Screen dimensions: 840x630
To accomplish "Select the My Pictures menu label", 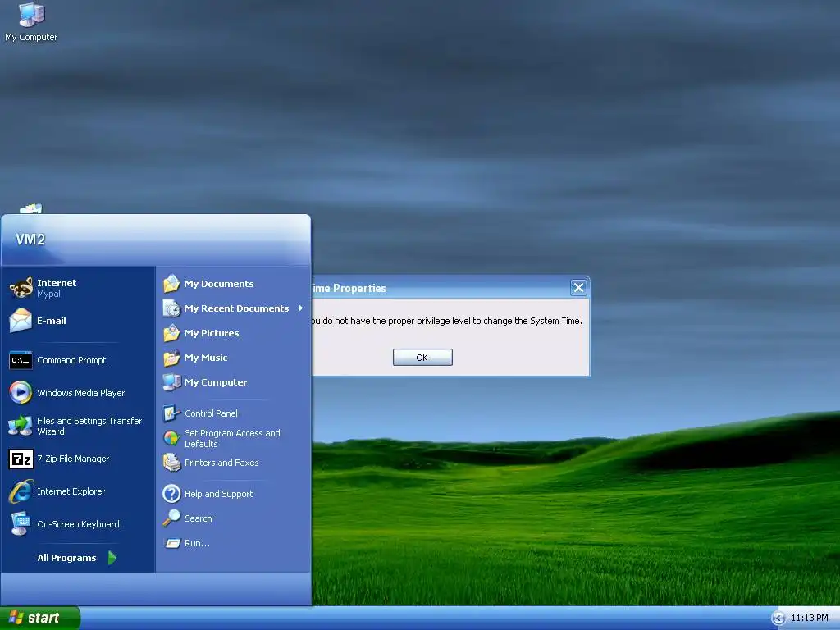I will [212, 333].
